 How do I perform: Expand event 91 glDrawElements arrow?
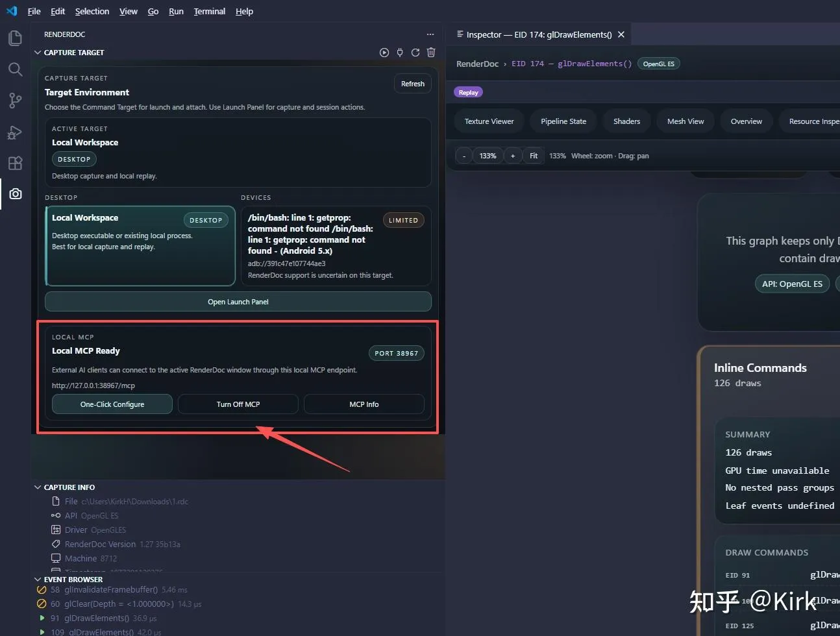(42, 618)
